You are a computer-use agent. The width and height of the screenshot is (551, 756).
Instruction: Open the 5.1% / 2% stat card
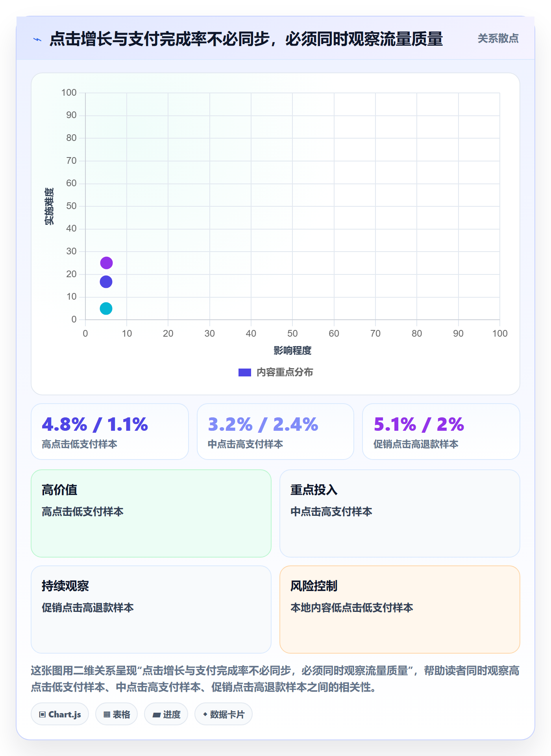coord(441,432)
